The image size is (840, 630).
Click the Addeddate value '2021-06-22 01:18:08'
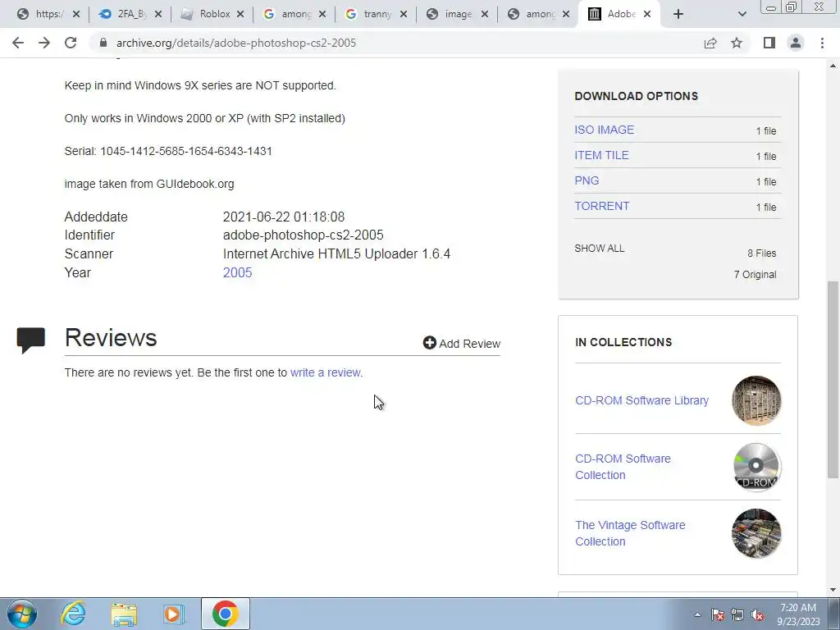(x=284, y=217)
